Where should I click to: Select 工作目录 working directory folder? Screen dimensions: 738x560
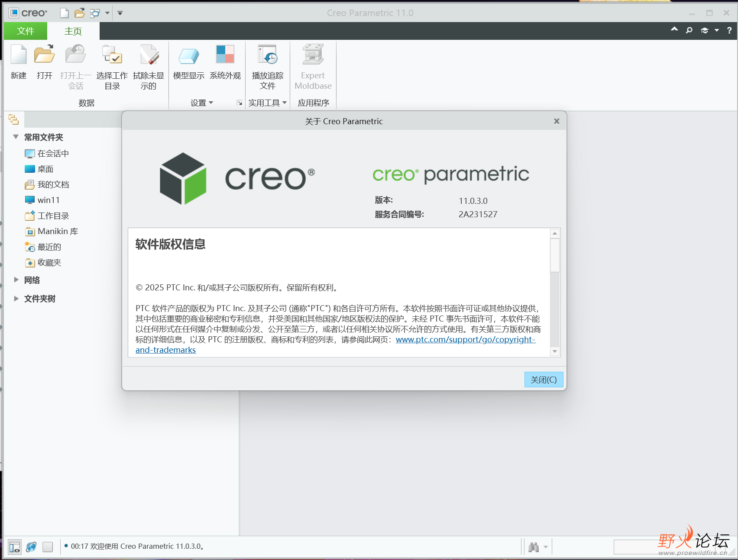point(47,216)
